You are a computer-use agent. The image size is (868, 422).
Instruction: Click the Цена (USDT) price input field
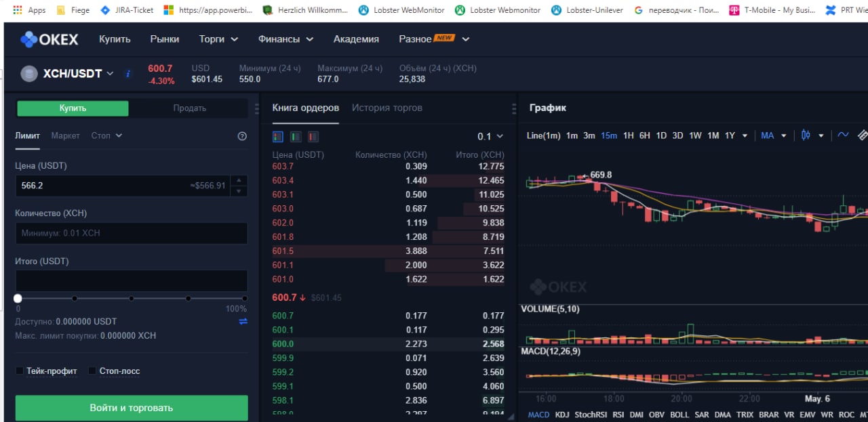[x=123, y=186]
